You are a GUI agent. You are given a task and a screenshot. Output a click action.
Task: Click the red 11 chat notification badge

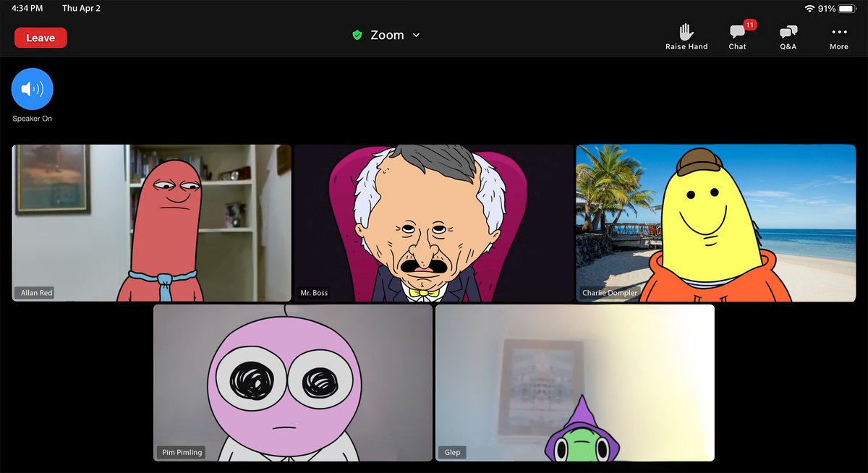pos(750,25)
